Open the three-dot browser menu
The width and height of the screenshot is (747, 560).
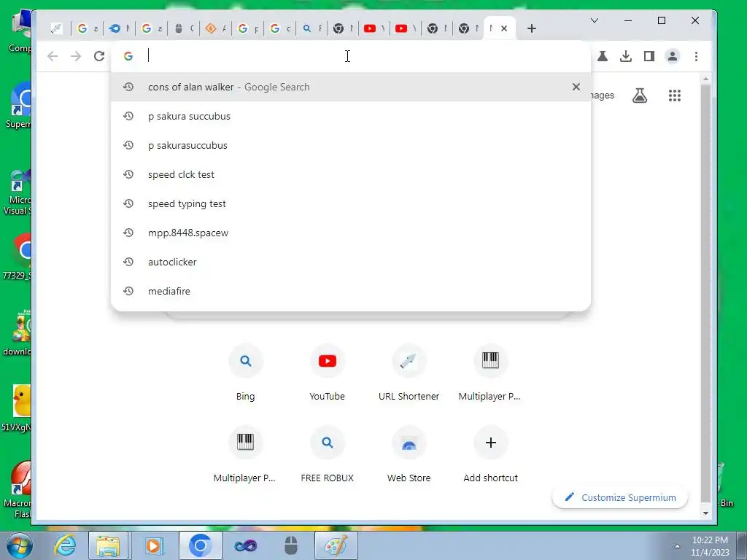(x=696, y=56)
